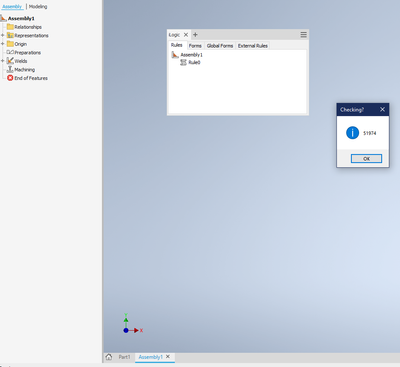Select the Rule0 rule icon
The image size is (400, 367).
[183, 62]
